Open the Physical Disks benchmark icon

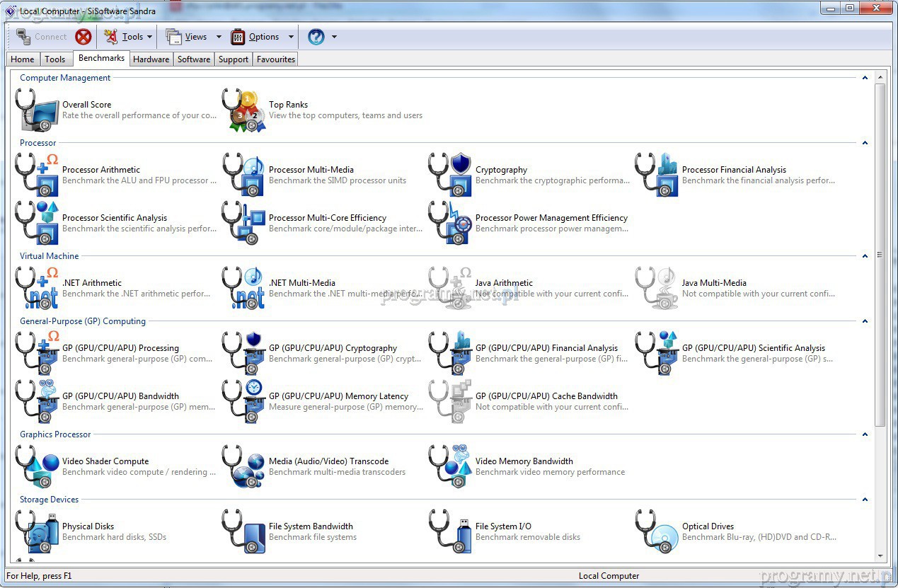click(37, 531)
